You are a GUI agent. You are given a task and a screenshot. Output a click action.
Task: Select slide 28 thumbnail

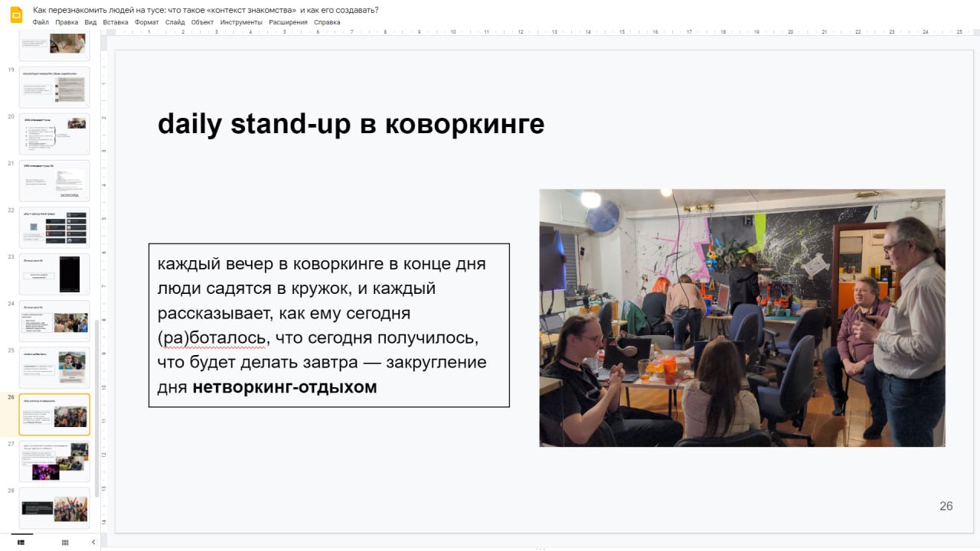(54, 507)
